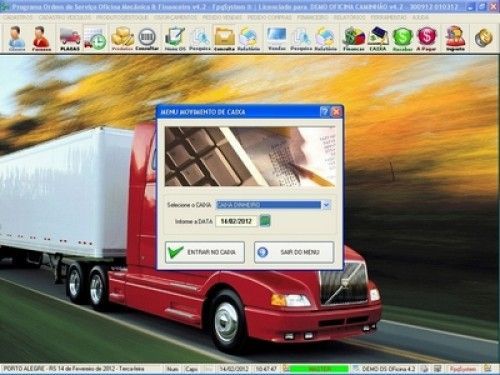
Task: Click the green MASTER status bar indicator
Action: (318, 369)
